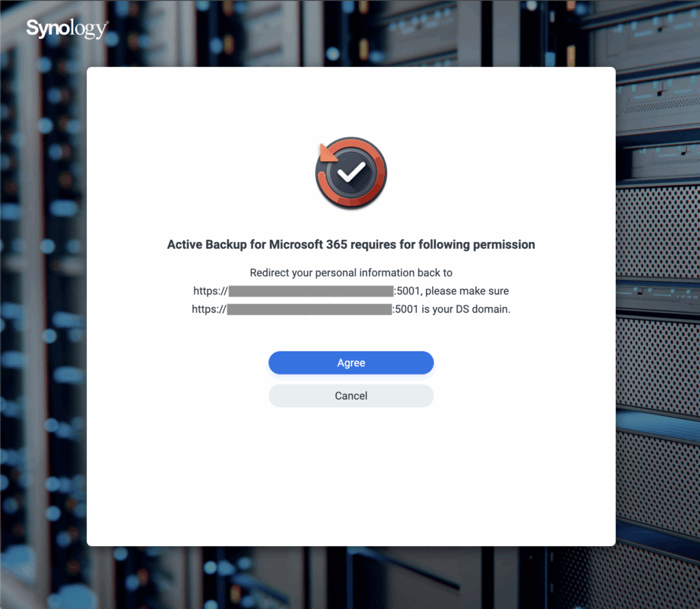700x609 pixels.
Task: Click the ':5001 is your DS domain.' text
Action: 451,310
